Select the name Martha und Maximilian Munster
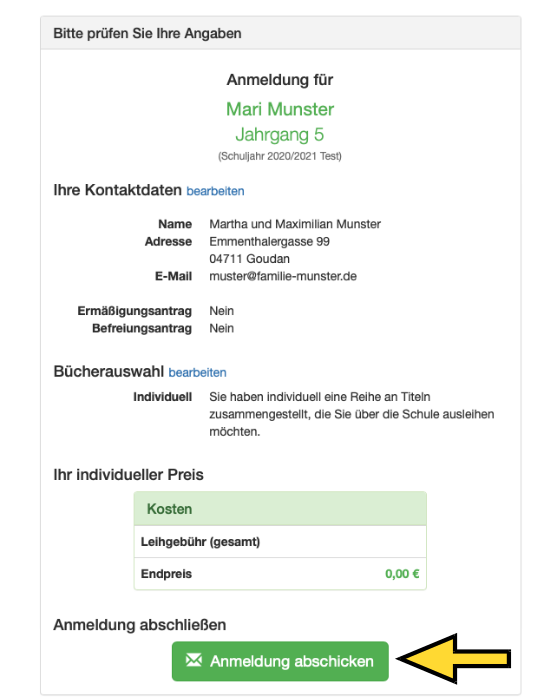557x697 pixels. pyautogui.click(x=295, y=224)
